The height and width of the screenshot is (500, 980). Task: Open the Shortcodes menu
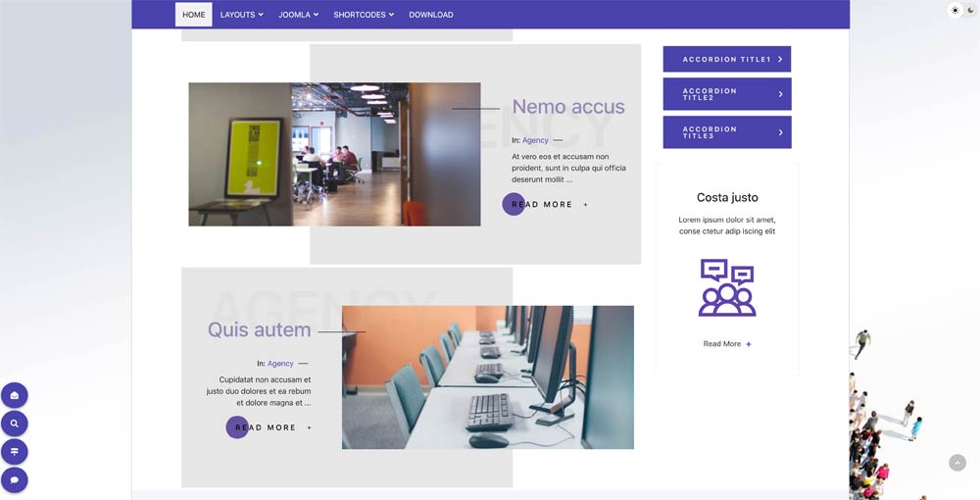(x=364, y=15)
